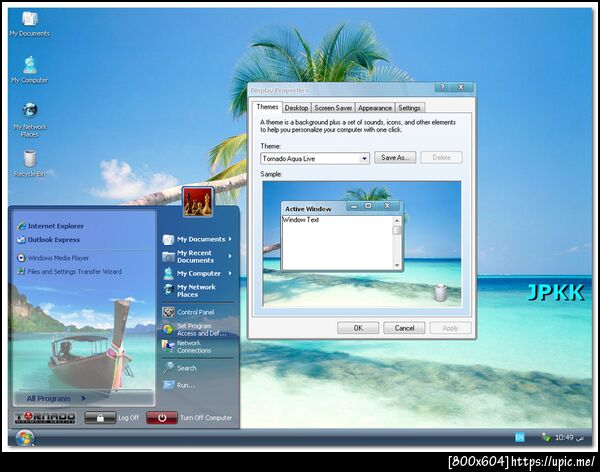
Task: Click OK in Display Properties
Action: [x=358, y=328]
